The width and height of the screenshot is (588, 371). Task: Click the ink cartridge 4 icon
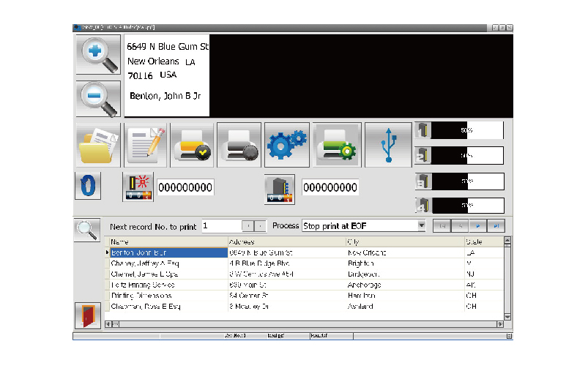423,206
